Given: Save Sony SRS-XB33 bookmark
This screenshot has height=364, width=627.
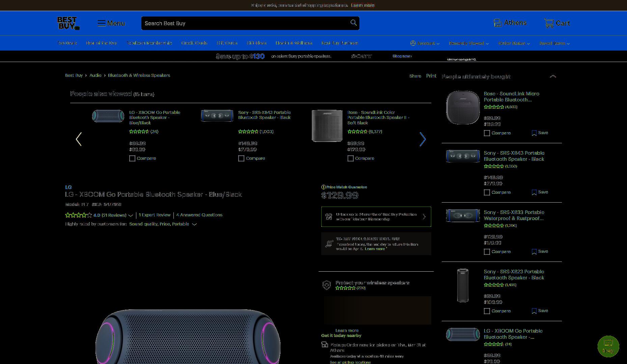Looking at the screenshot, I should coord(540,251).
